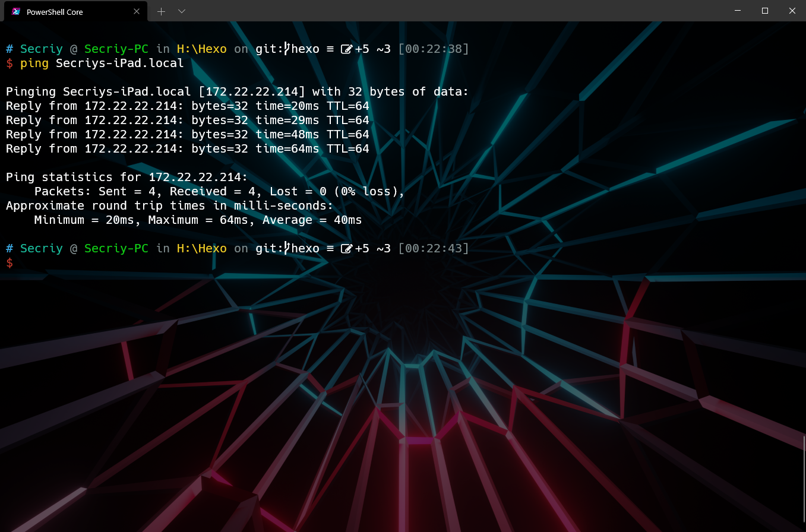Click the reply line with time=64ms
806x532 pixels.
tap(188, 148)
